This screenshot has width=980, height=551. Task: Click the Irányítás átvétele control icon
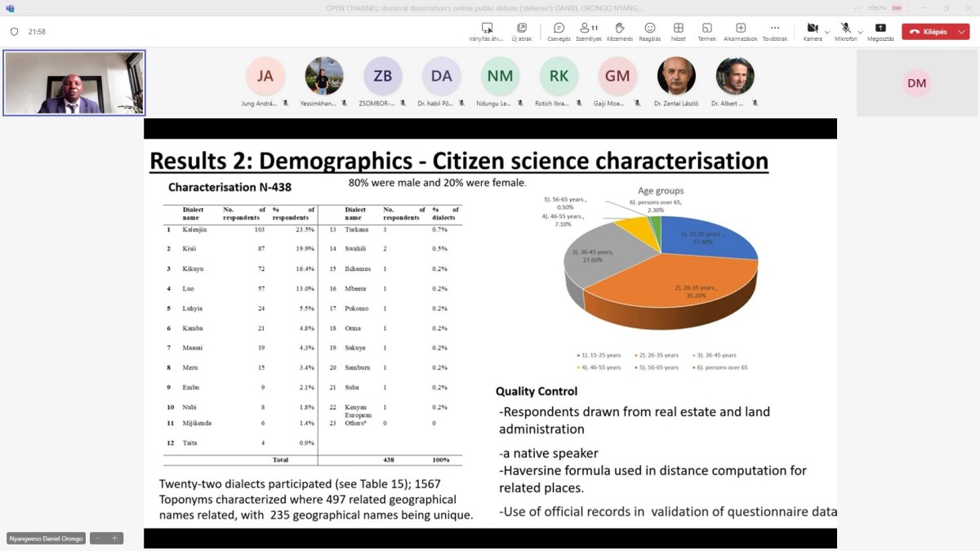click(487, 31)
